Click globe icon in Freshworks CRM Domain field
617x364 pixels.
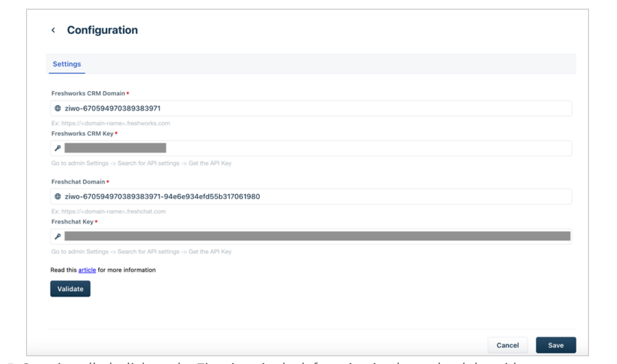[58, 108]
